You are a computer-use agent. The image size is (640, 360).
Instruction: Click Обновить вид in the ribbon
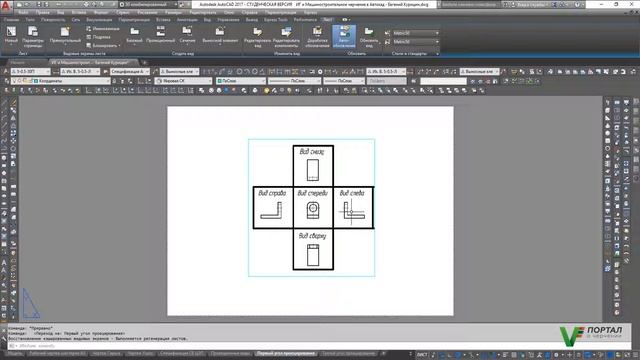coord(369,37)
